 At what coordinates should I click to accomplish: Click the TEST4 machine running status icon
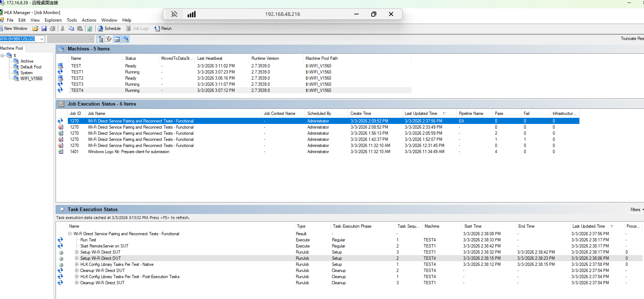60,90
